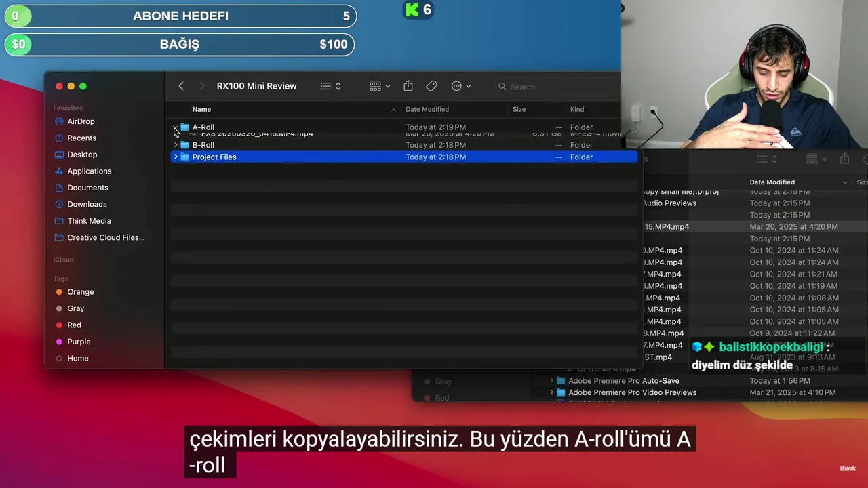Sort by the Kind column header
The height and width of the screenshot is (488, 868).
[x=577, y=109]
